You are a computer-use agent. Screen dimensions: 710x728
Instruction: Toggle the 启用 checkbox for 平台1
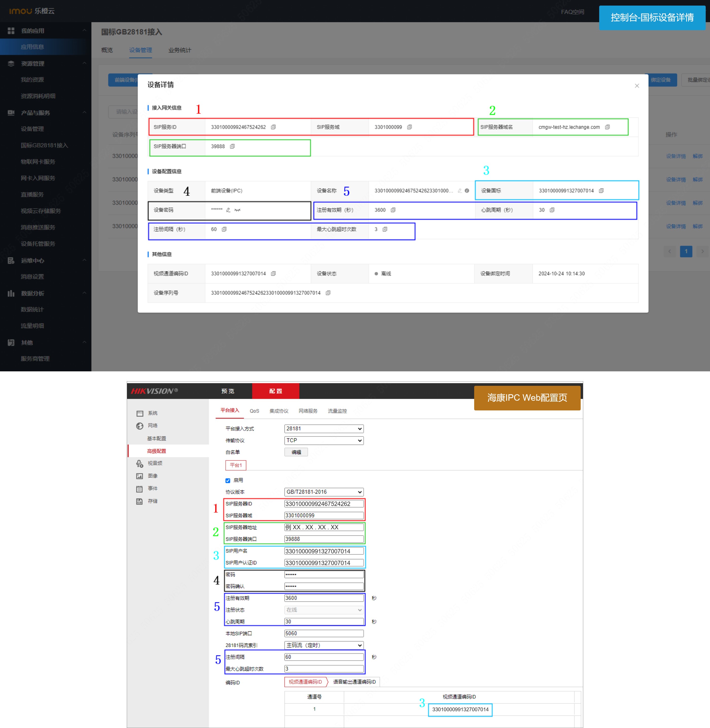click(228, 481)
